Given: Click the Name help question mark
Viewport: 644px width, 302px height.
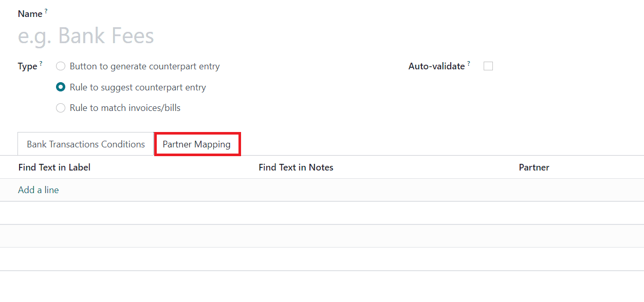Looking at the screenshot, I should coord(46,11).
